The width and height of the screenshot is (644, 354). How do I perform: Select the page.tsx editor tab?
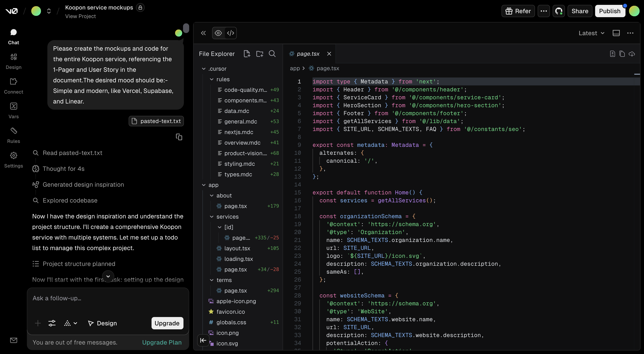(308, 54)
